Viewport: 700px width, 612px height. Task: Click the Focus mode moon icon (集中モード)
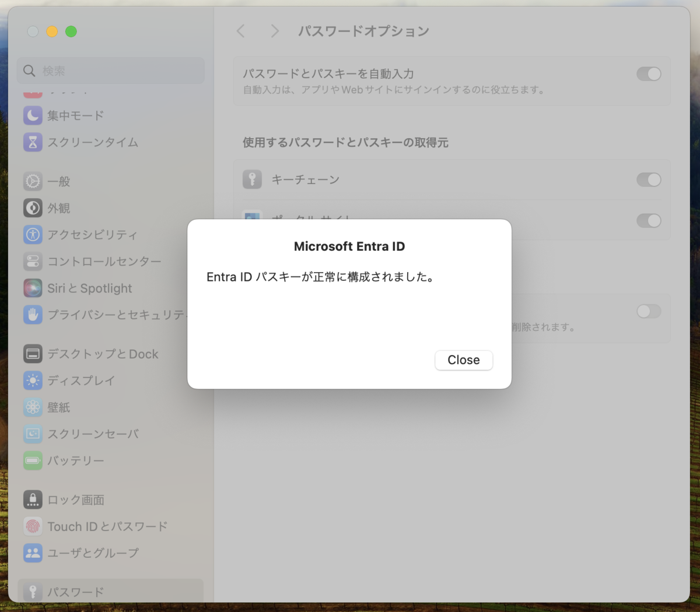pos(33,115)
